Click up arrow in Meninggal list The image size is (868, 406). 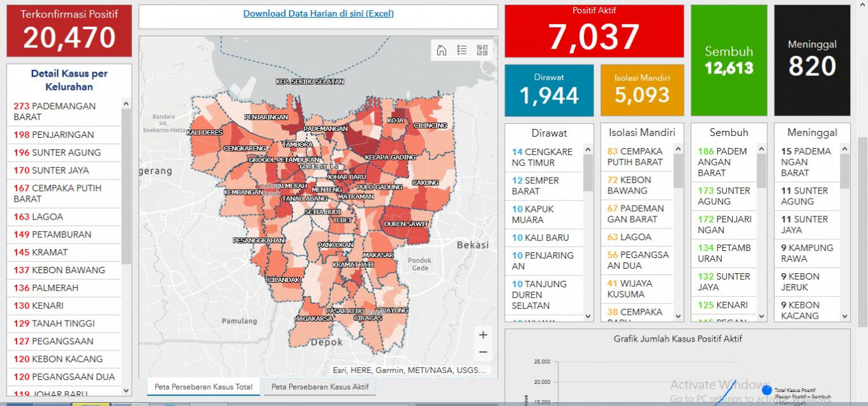(845, 149)
